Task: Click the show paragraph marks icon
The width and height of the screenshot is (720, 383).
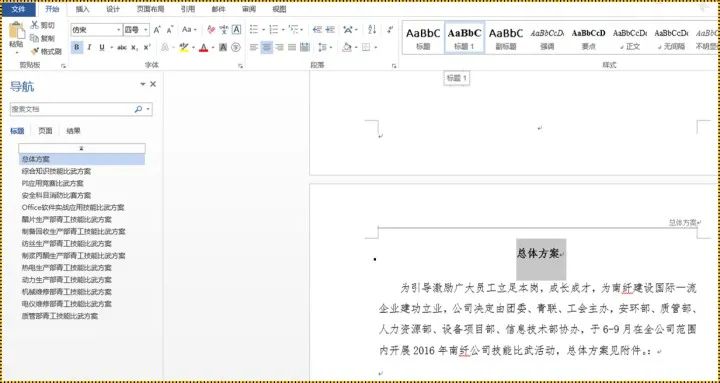Action: pyautogui.click(x=390, y=30)
